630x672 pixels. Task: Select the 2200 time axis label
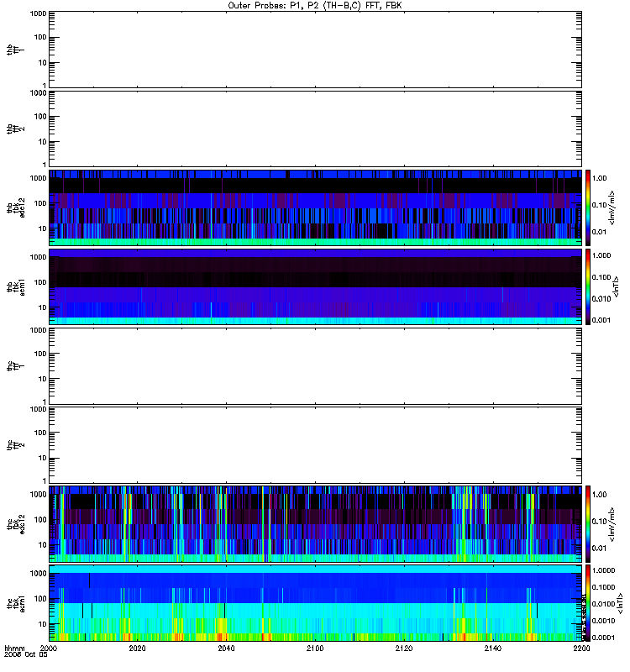[581, 648]
